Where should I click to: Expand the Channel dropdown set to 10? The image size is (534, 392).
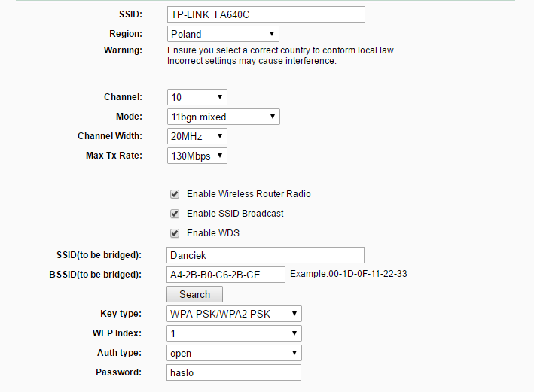pyautogui.click(x=197, y=97)
